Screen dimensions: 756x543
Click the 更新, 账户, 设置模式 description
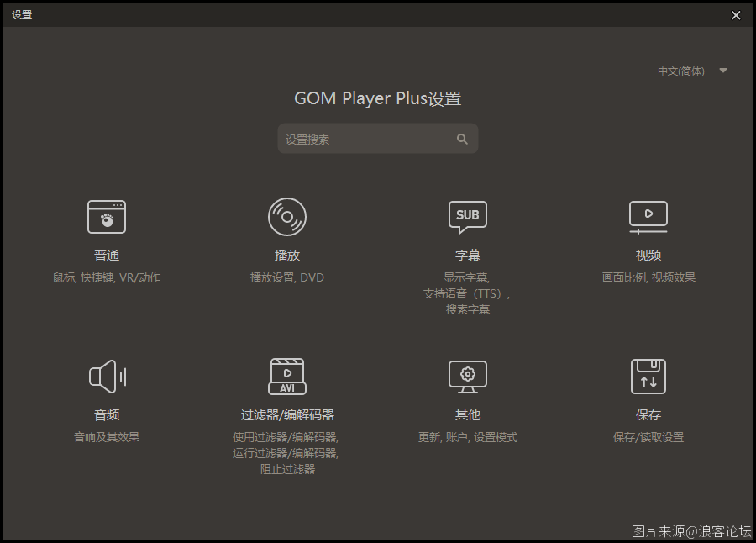coord(468,437)
